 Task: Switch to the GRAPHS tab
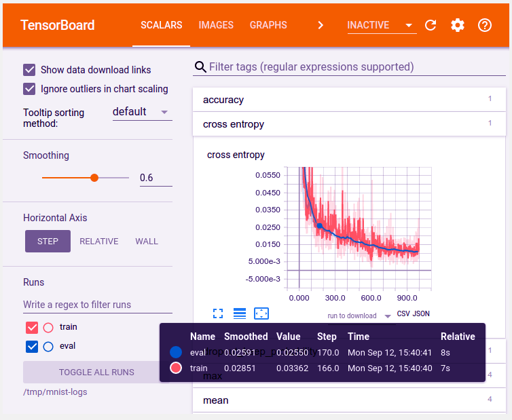coord(268,25)
